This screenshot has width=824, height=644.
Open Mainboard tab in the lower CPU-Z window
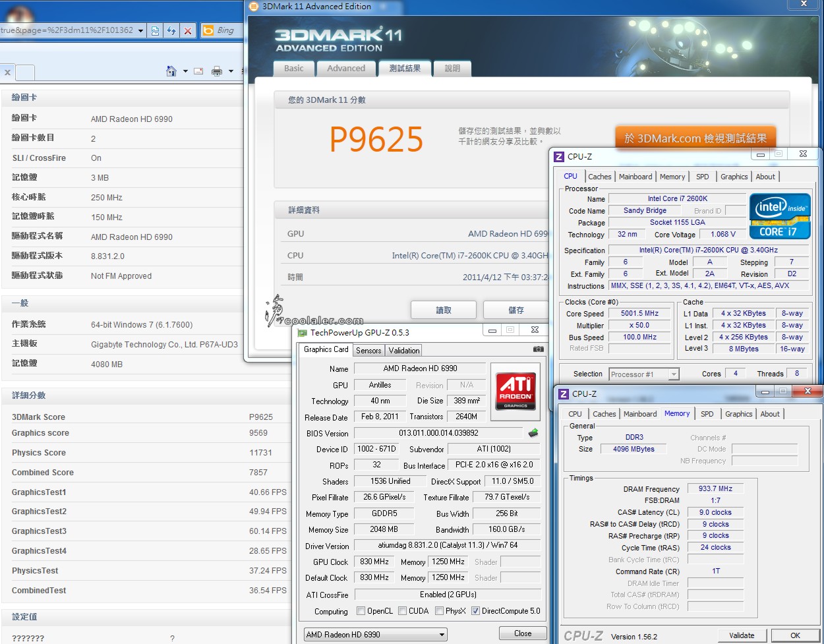(640, 414)
